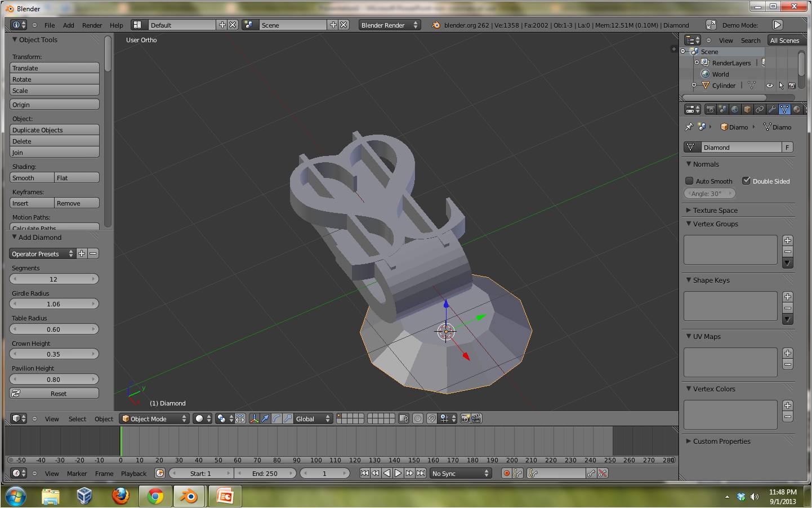Open Help menu
The image size is (812, 508).
pyautogui.click(x=116, y=25)
